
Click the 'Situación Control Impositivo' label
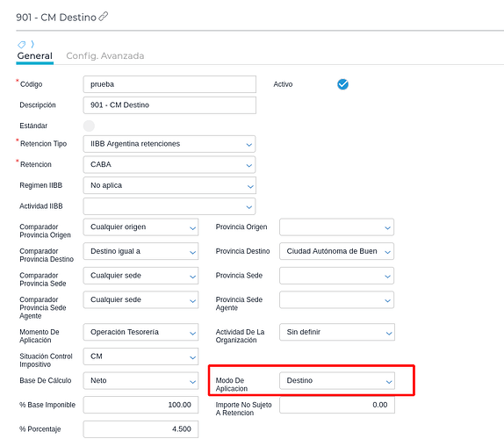(x=46, y=361)
